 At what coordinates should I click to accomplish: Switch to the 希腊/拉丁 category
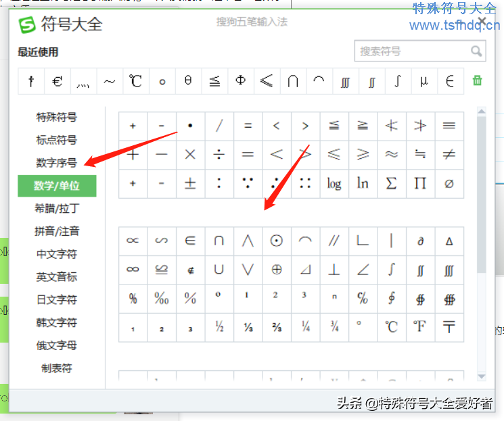click(x=57, y=208)
